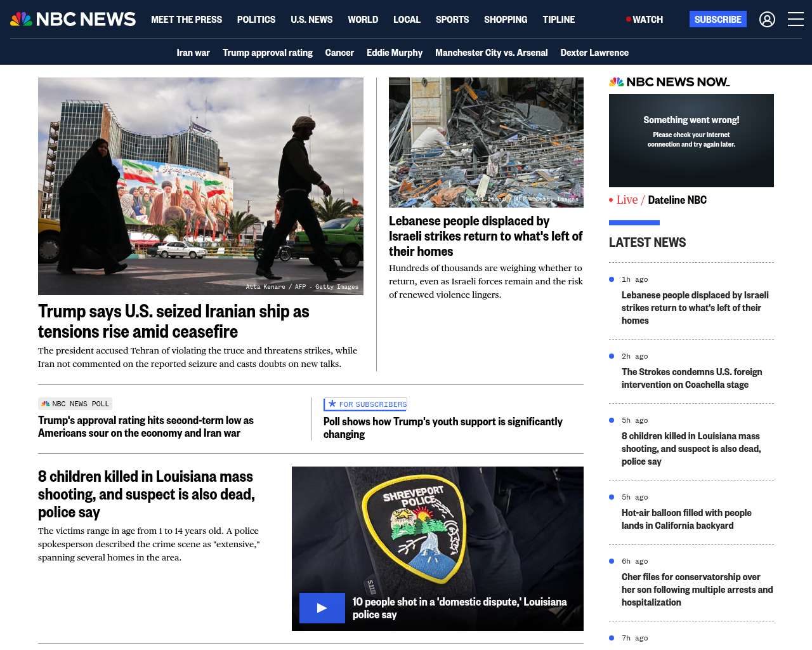Read the Strokes Coachella latest news item

[x=691, y=378]
